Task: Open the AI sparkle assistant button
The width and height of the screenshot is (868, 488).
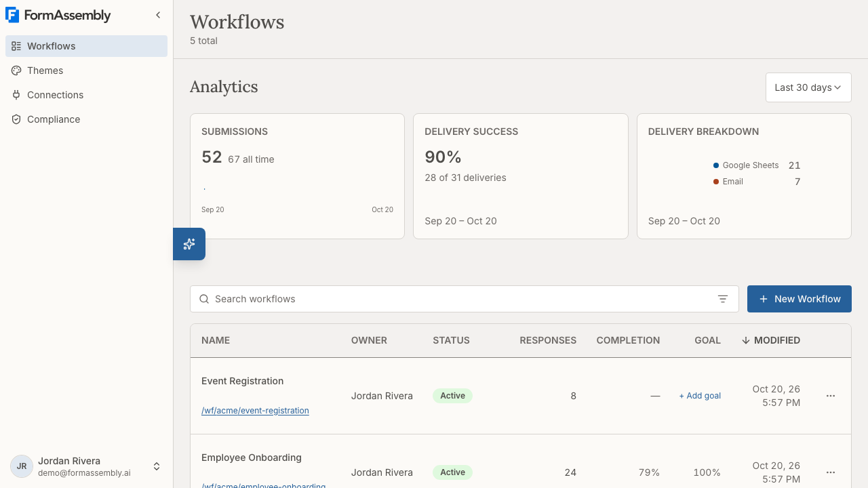Action: point(189,244)
